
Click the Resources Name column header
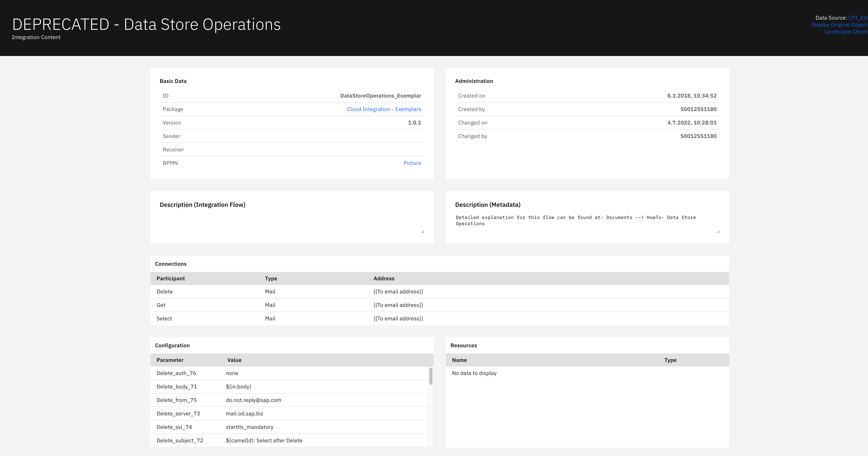pyautogui.click(x=459, y=360)
